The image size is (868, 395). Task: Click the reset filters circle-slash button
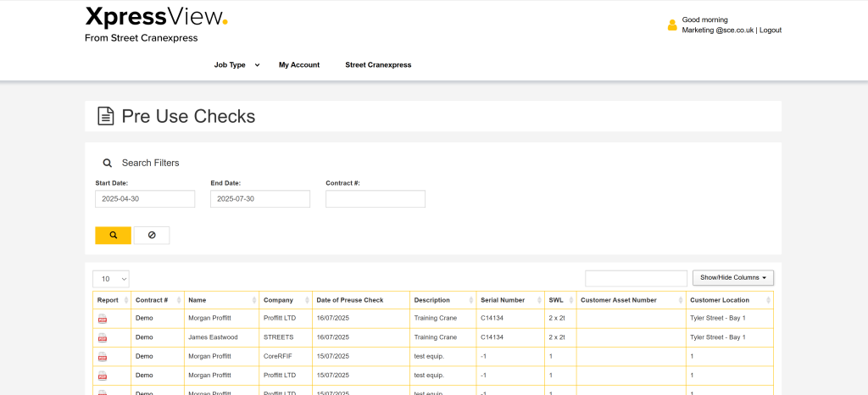(152, 236)
